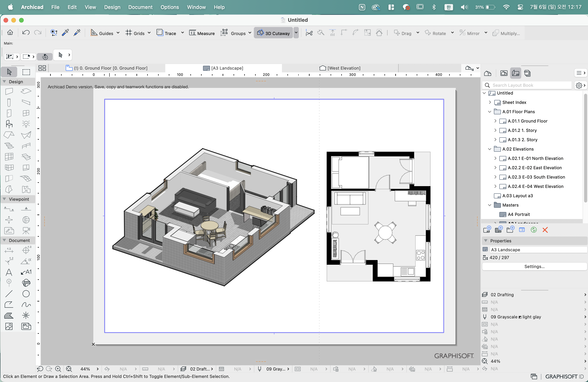Click the Pick Up Parameters eyedropper

[x=66, y=33]
